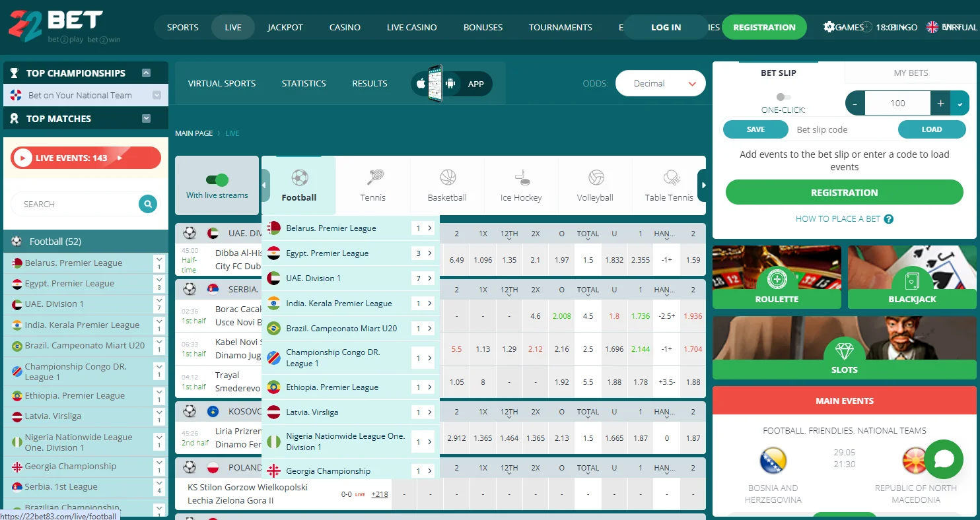Click the Top Matches trophy icon
This screenshot has width=980, height=520.
15,119
